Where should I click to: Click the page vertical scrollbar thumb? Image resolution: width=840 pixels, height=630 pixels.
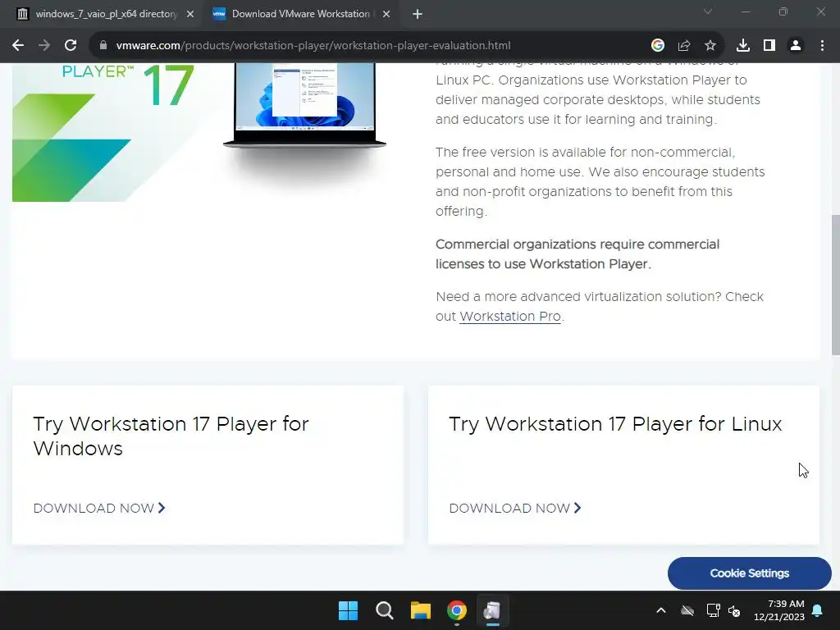click(835, 285)
